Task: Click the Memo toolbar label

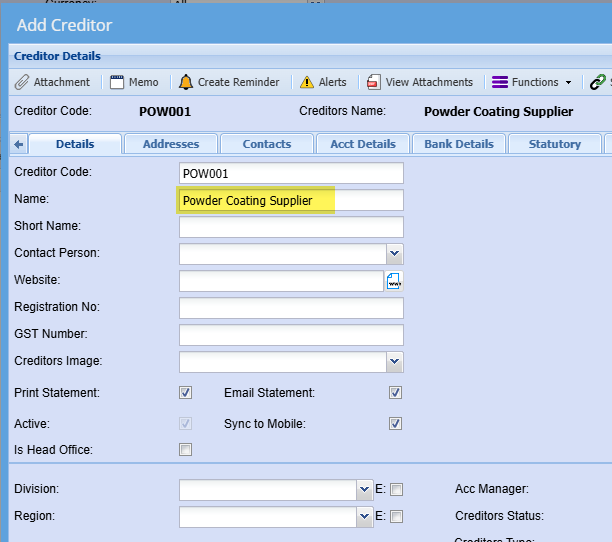Action: point(144,82)
